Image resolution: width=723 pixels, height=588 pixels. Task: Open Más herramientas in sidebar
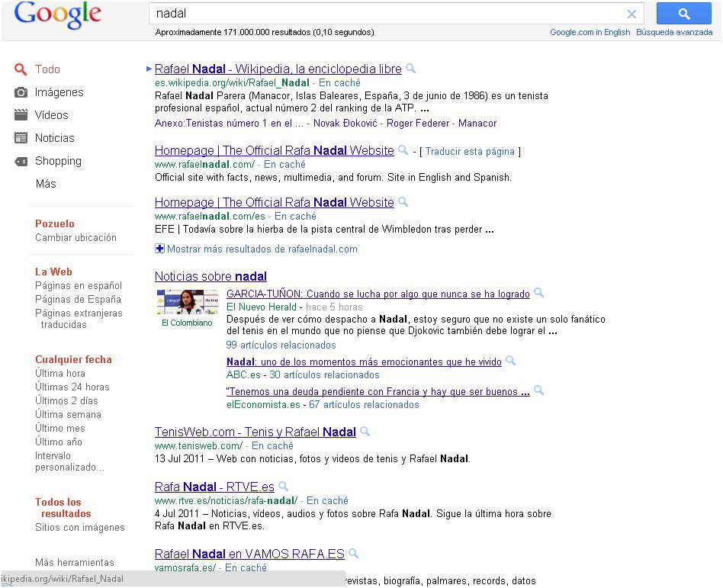(x=75, y=562)
